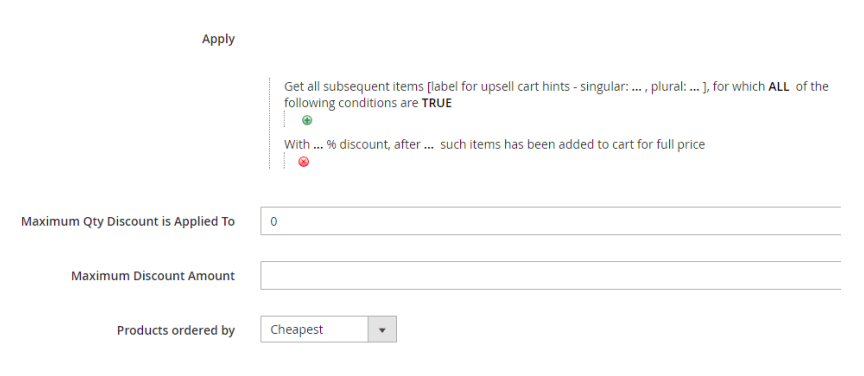Click the 'Maximum Qty Discount is Applied To' label
The image size is (864, 376).
pos(128,222)
